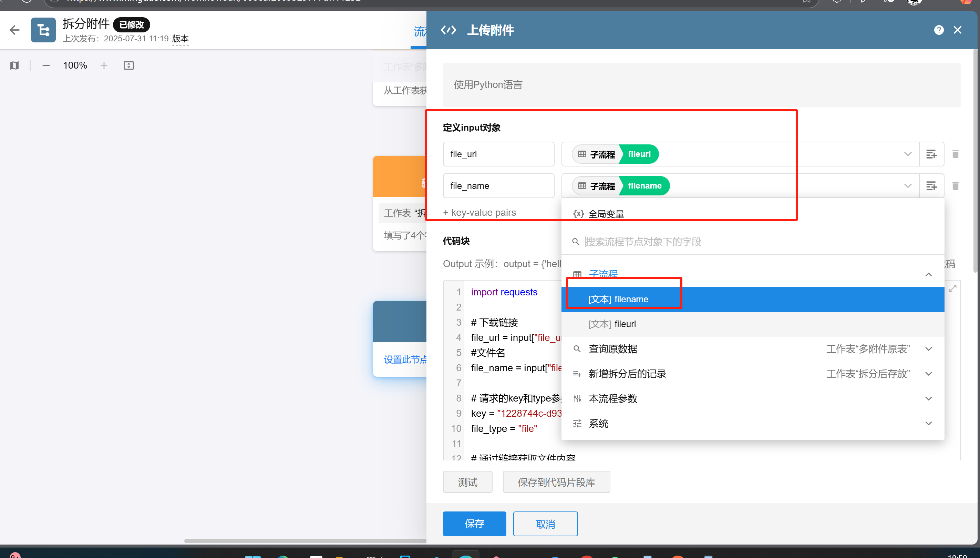Add a new key-value pairs row
980x558 pixels.
point(479,212)
